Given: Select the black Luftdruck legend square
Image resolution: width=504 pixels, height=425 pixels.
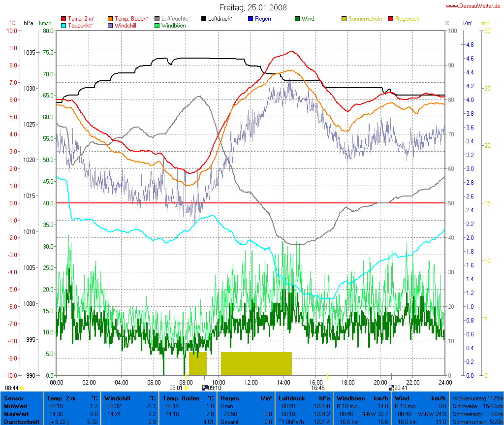Looking at the screenshot, I should click(204, 19).
